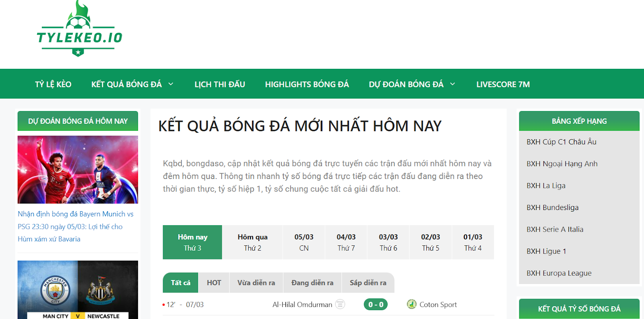Open BXH Serie A Italia
Image resolution: width=644 pixels, height=319 pixels.
pyautogui.click(x=555, y=229)
